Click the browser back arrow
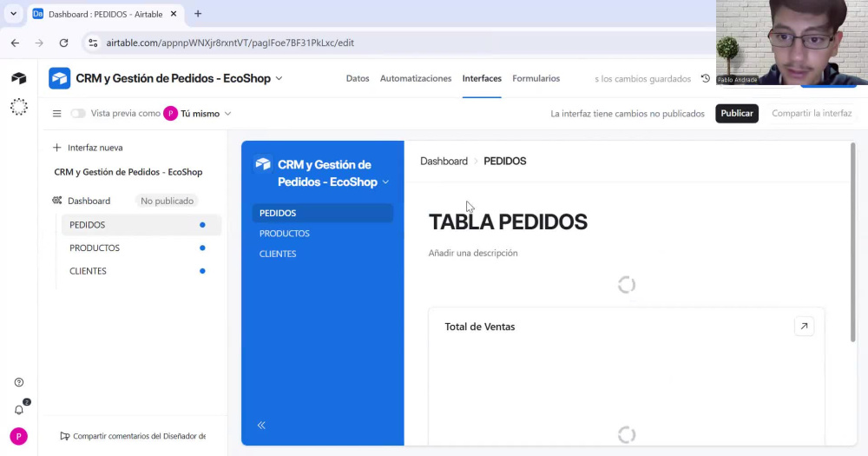Image resolution: width=868 pixels, height=456 pixels. click(15, 43)
